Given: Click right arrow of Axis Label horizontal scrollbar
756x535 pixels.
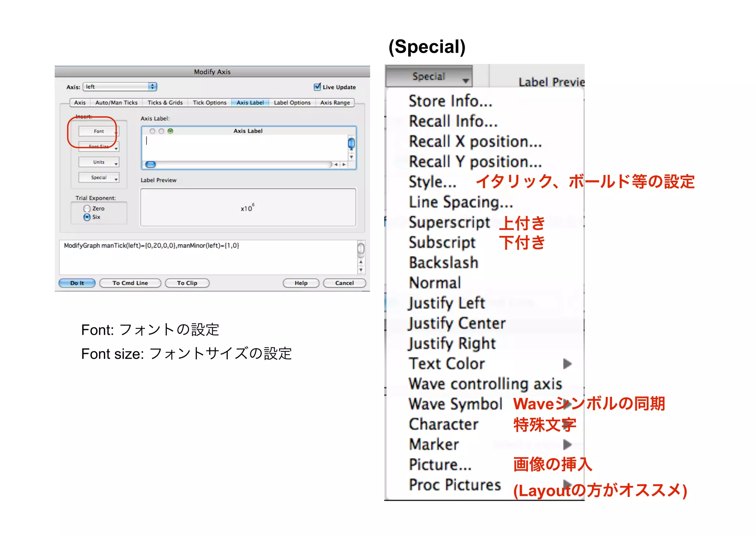Looking at the screenshot, I should tap(344, 164).
